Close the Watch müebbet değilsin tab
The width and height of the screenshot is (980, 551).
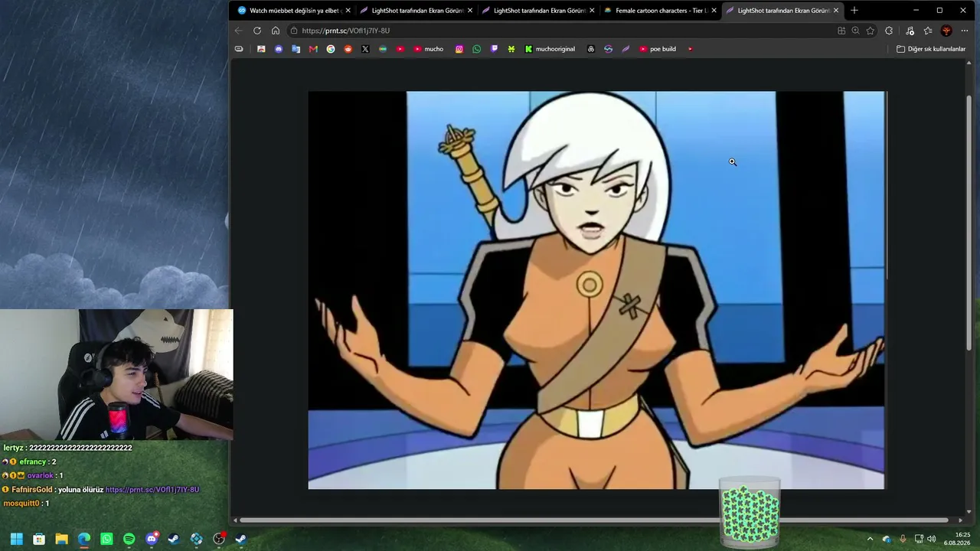click(x=348, y=11)
